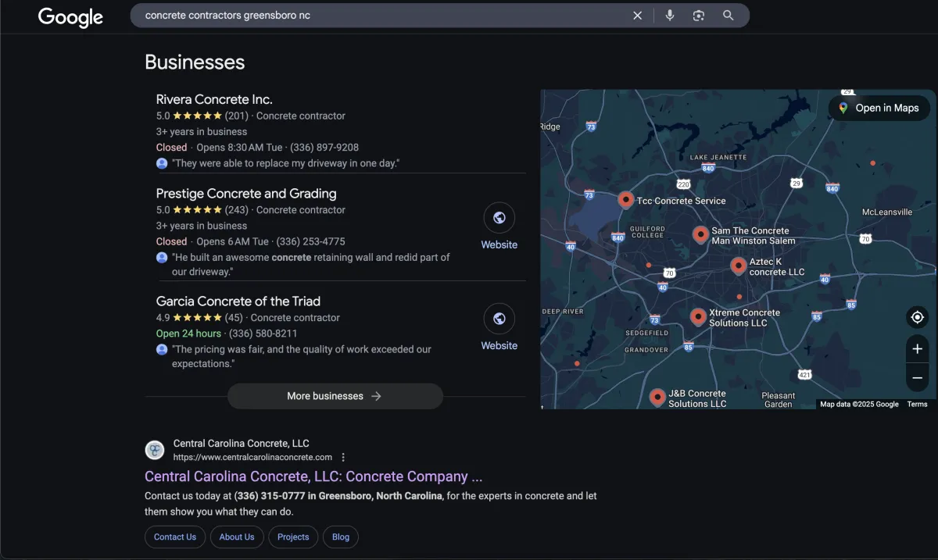
Task: Open the Rivera Concrete Inc. listing
Action: (x=214, y=99)
